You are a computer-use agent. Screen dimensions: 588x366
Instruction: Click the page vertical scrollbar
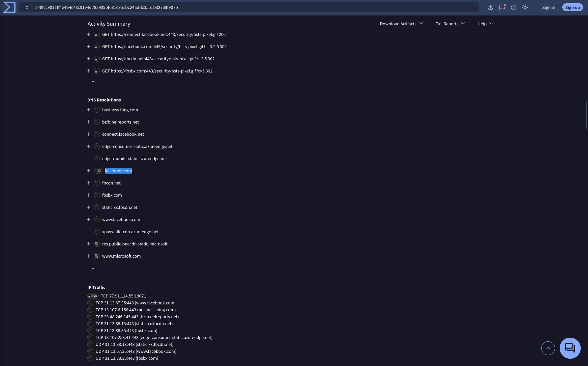pos(587,115)
